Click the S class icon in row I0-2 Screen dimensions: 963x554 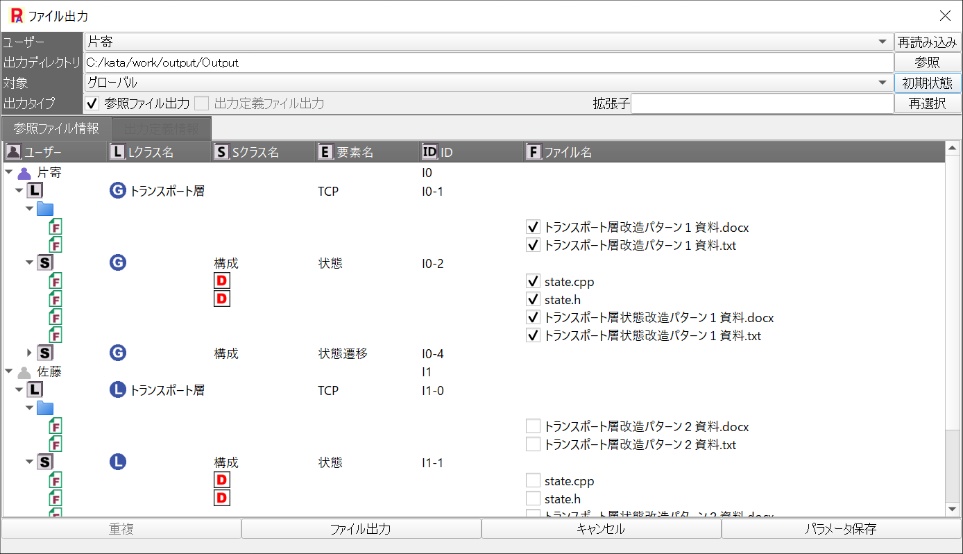tap(45, 263)
